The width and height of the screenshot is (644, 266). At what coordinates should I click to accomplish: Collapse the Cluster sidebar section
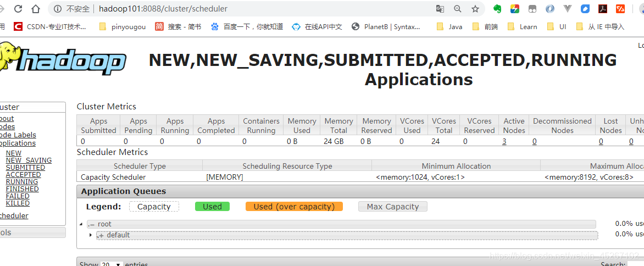32,107
